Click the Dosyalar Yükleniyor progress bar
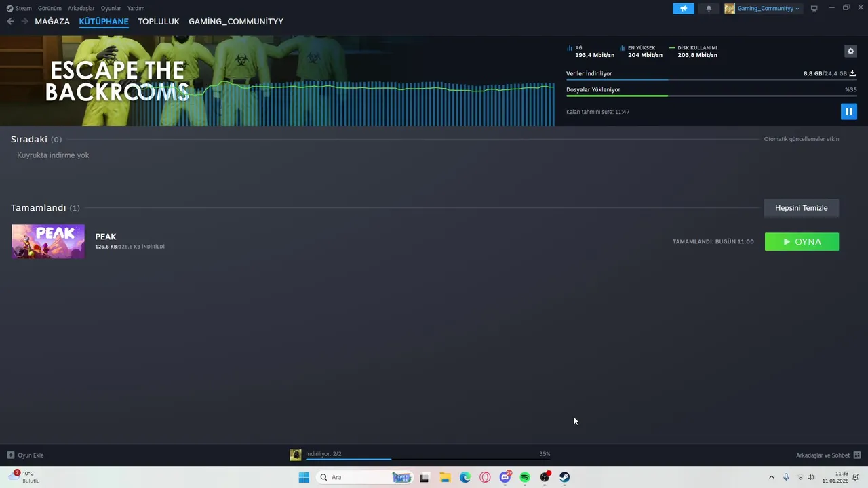The height and width of the screenshot is (488, 868). pos(711,96)
